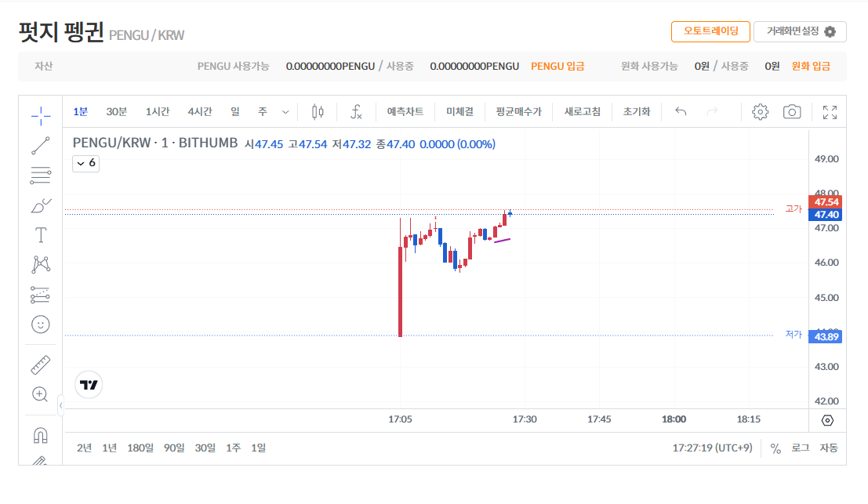
Task: Click the 47.40 current price label
Action: point(826,215)
